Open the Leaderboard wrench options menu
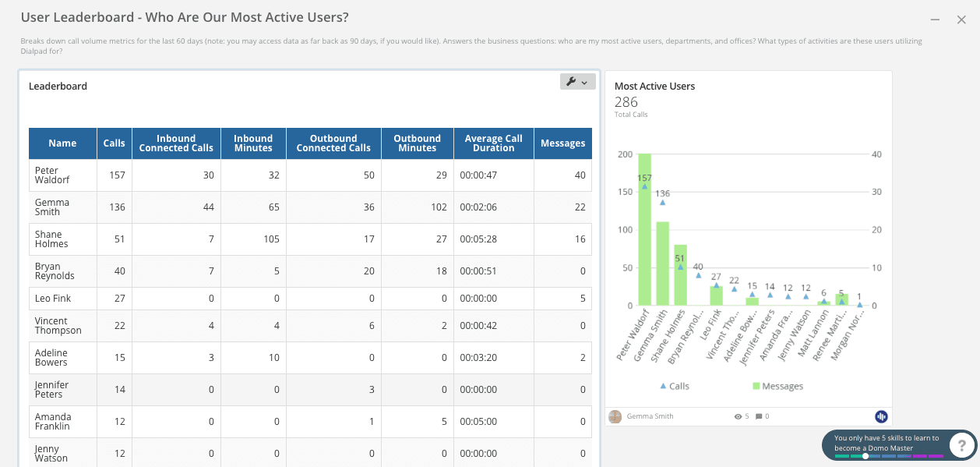 [577, 82]
